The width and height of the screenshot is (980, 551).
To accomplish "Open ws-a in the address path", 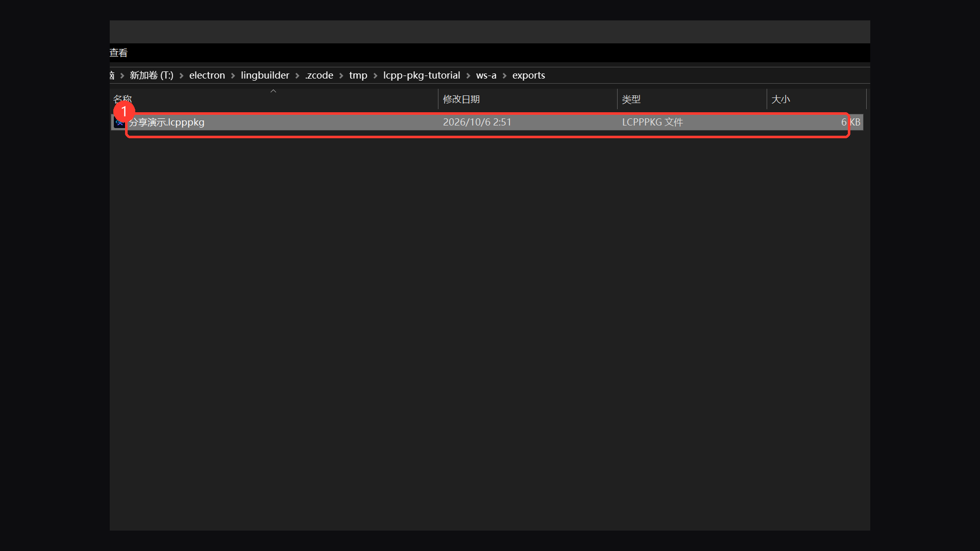I will 486,76.
